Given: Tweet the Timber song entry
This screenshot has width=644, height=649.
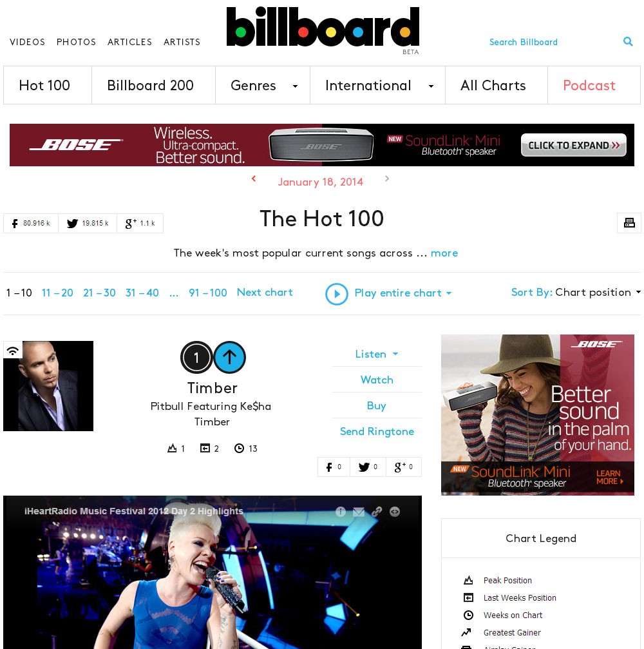Looking at the screenshot, I should click(x=368, y=467).
